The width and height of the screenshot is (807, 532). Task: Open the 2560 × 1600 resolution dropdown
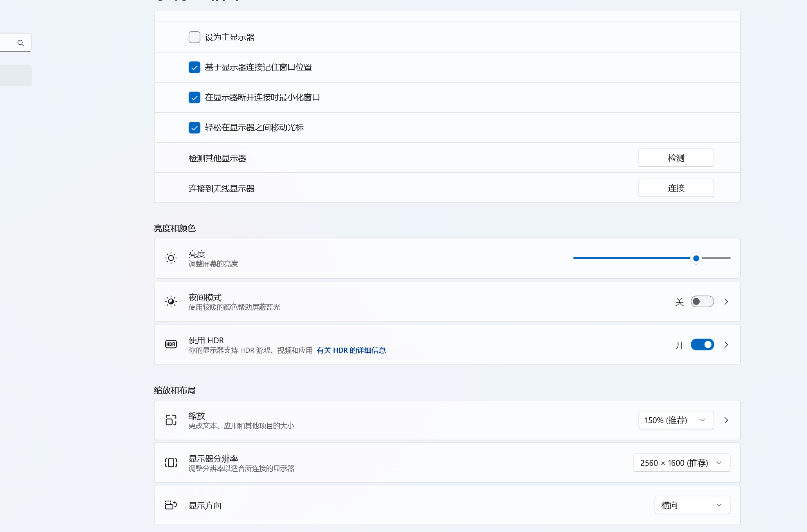coord(681,463)
